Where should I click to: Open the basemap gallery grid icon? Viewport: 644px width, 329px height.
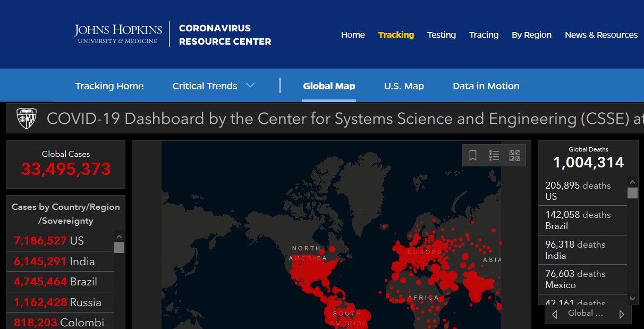pos(515,155)
